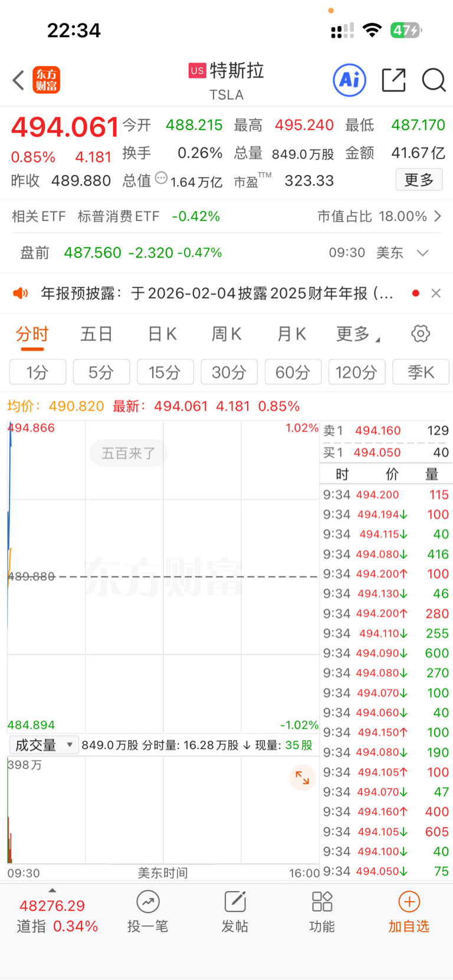
Task: Open the 年报预披露 announcement text
Action: (x=217, y=293)
